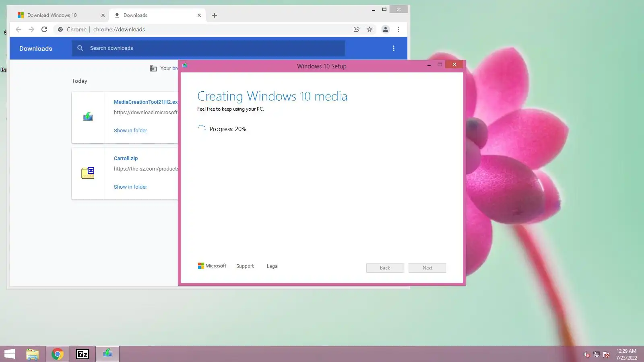The height and width of the screenshot is (362, 644).
Task: Click the search magnifier in Downloads
Action: pyautogui.click(x=80, y=48)
